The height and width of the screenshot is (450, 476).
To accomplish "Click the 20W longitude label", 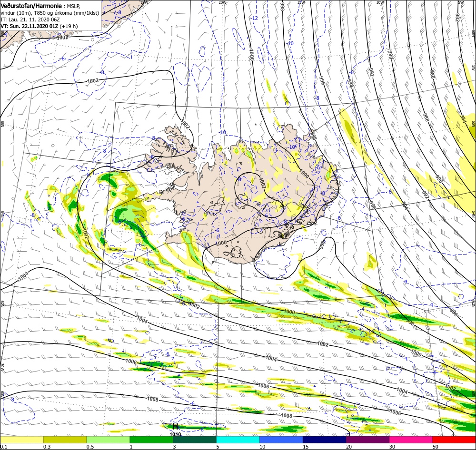I will (222, 2).
